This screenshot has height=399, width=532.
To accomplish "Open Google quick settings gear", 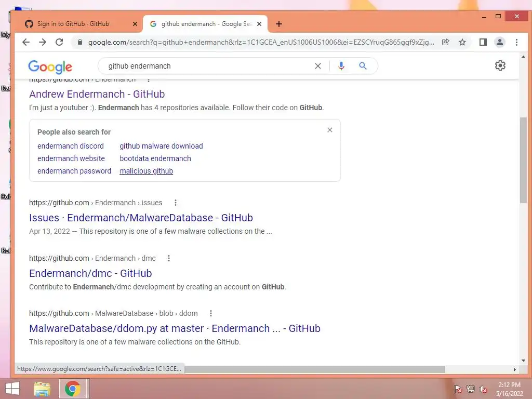I will pyautogui.click(x=500, y=65).
